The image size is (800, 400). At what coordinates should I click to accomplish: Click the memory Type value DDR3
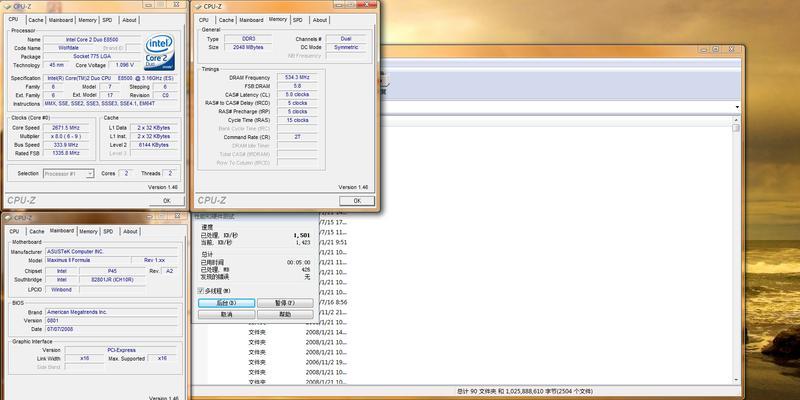(x=248, y=39)
